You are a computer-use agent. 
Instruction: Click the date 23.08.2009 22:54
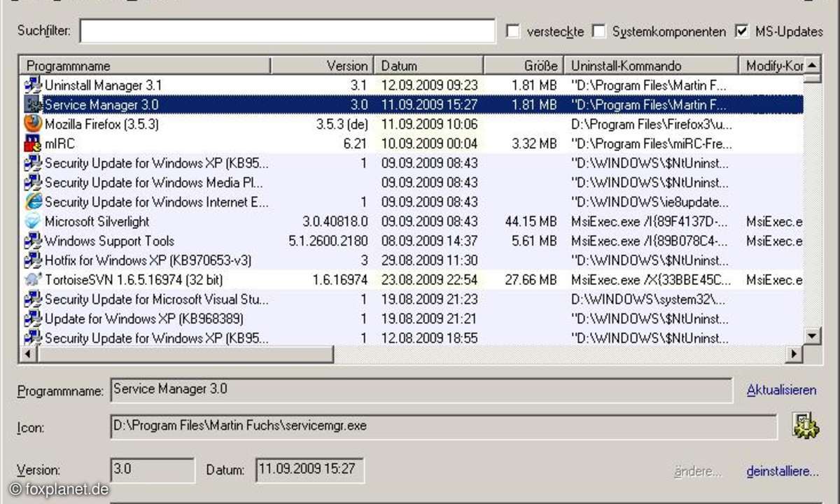(x=429, y=280)
